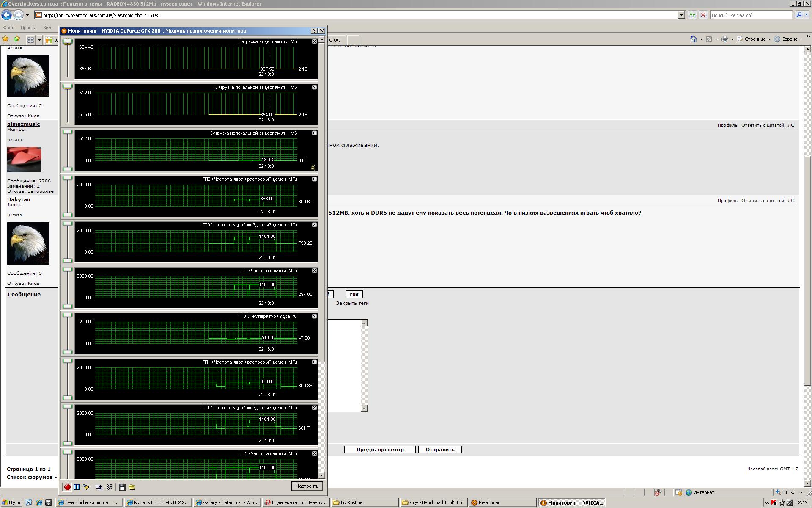Open the Вид menu
812x508 pixels.
coord(47,28)
